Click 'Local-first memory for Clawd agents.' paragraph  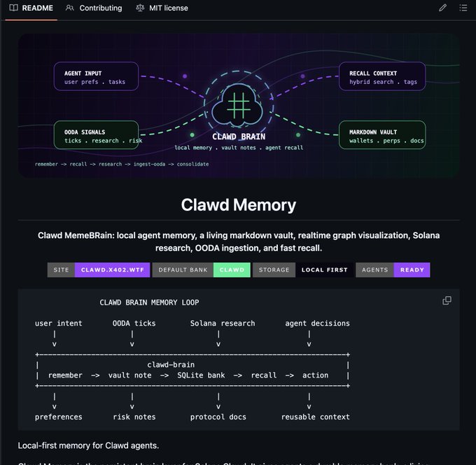[88, 445]
